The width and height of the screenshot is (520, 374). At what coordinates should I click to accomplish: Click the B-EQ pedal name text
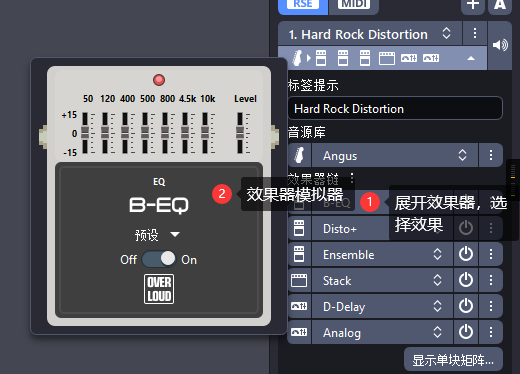tap(159, 205)
